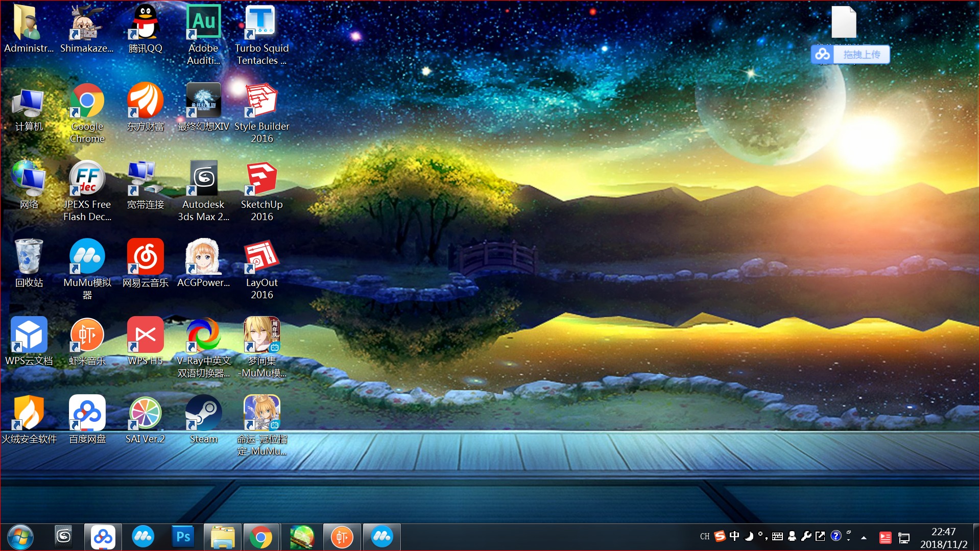This screenshot has height=551, width=980.
Task: Switch to Google Chrome on the taskbar
Action: (x=261, y=537)
